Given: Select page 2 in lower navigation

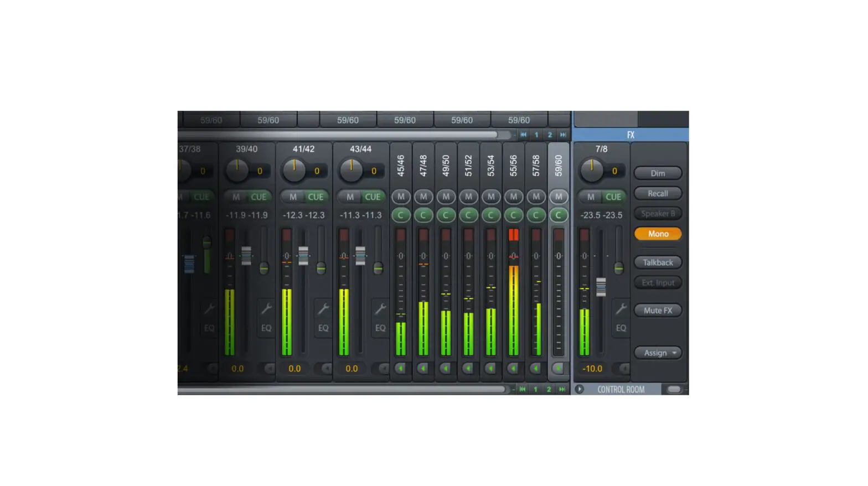Looking at the screenshot, I should [x=549, y=389].
